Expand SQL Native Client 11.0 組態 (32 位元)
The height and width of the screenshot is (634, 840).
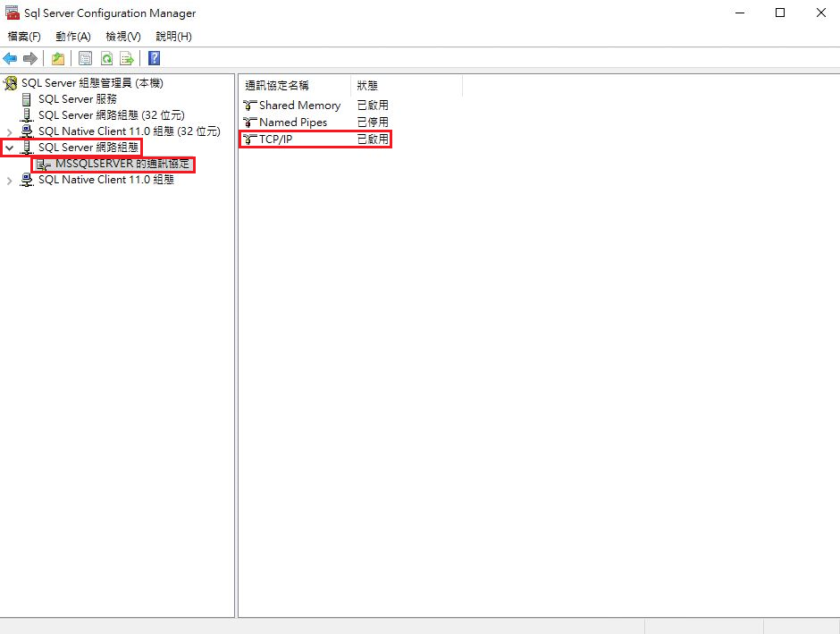pos(9,131)
